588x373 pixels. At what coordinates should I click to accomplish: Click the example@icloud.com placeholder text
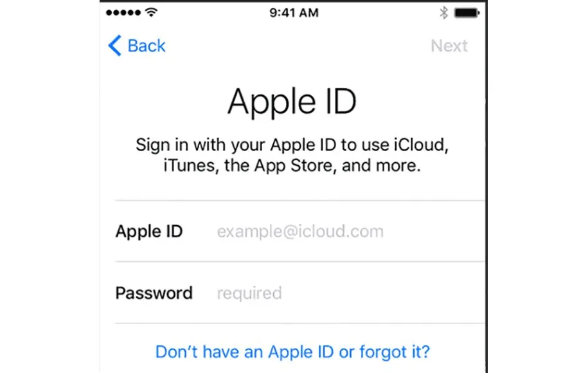[300, 231]
